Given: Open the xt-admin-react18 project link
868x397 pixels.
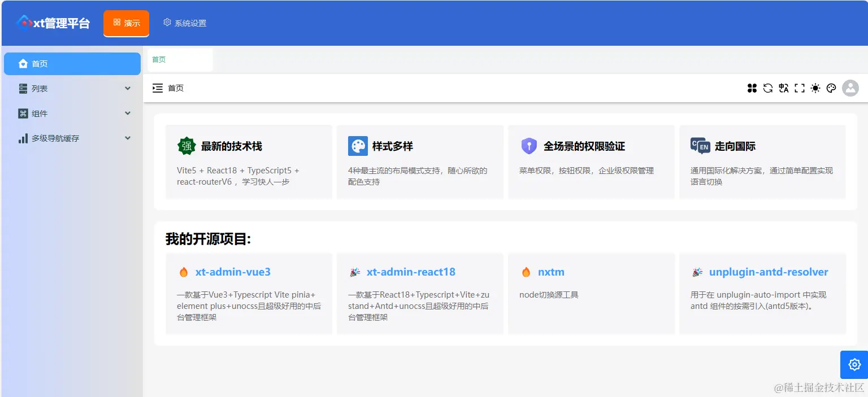Looking at the screenshot, I should coord(411,272).
